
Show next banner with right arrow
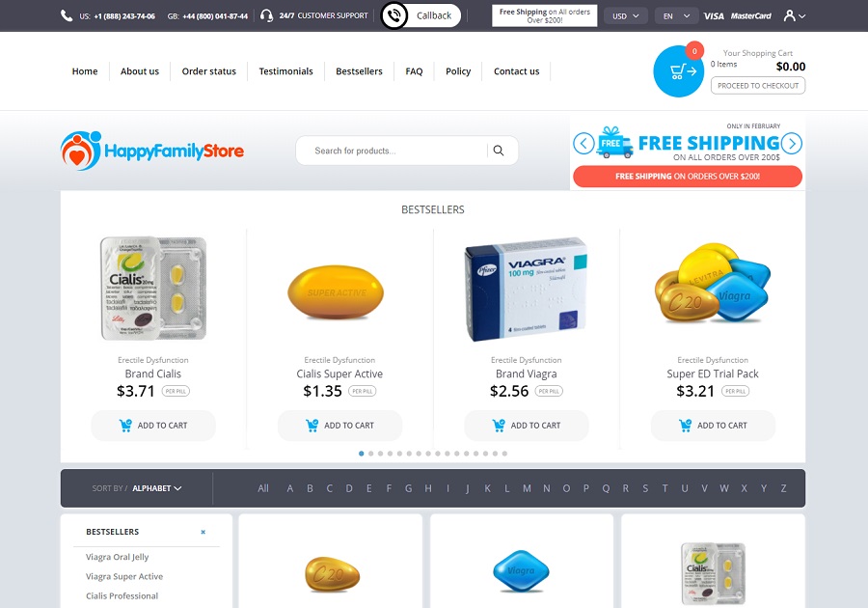792,144
